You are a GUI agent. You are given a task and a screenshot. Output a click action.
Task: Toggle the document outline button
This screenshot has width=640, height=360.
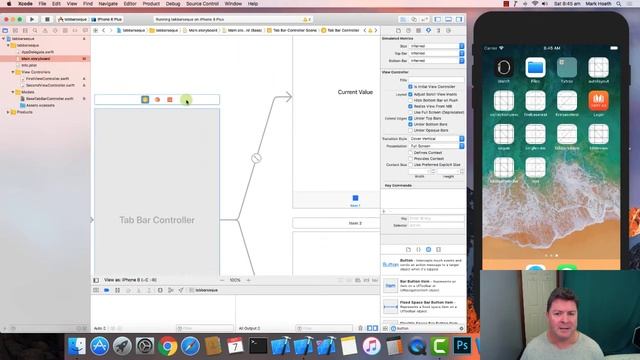(96, 280)
